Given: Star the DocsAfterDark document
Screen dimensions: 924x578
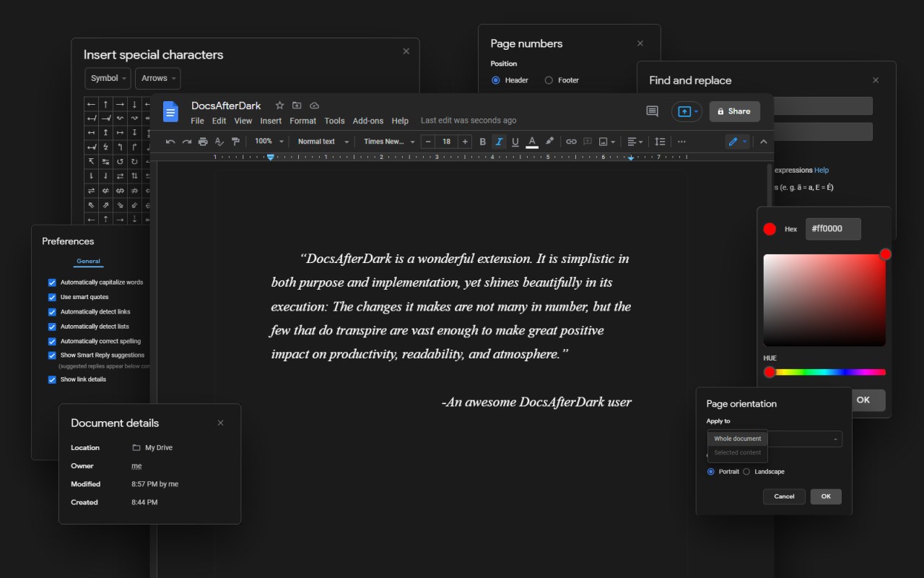Looking at the screenshot, I should [x=280, y=105].
